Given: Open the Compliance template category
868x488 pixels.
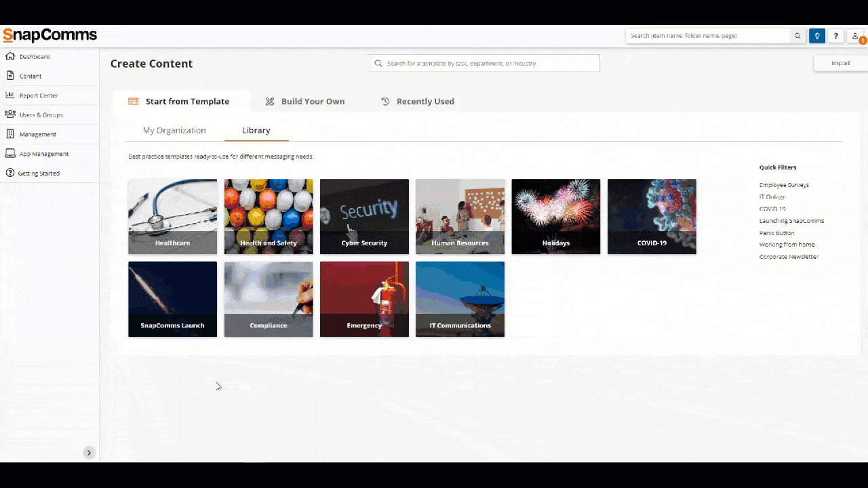Looking at the screenshot, I should coord(269,299).
